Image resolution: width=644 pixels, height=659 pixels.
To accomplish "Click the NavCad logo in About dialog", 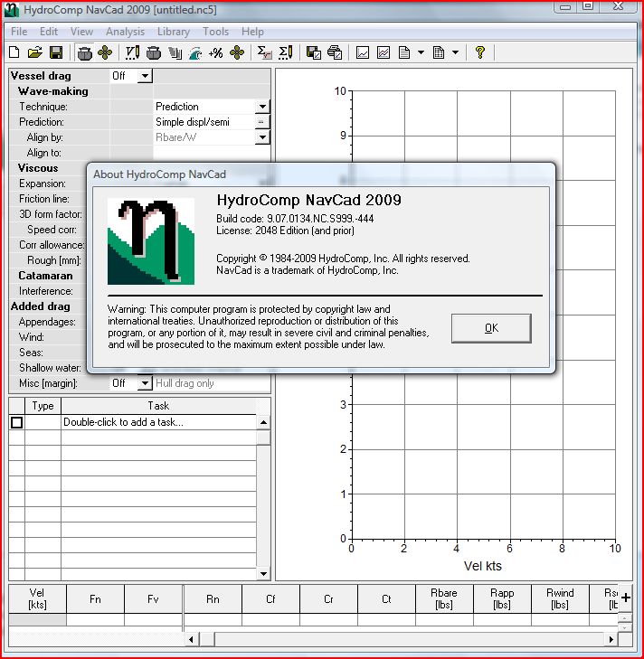I will 150,240.
